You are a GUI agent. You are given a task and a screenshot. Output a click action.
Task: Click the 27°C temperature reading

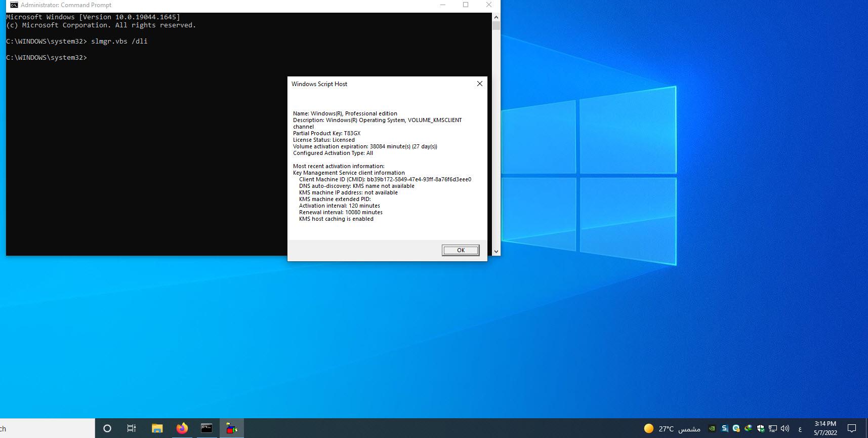click(666, 429)
